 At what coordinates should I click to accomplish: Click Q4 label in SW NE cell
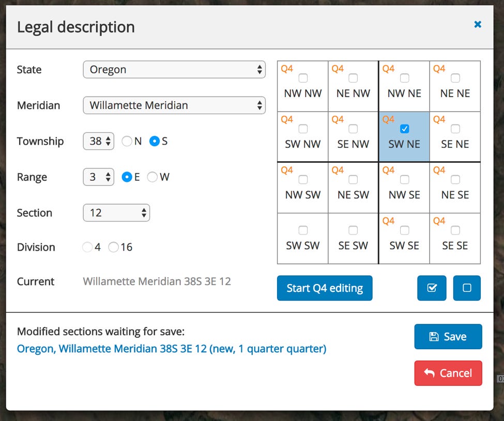(388, 119)
